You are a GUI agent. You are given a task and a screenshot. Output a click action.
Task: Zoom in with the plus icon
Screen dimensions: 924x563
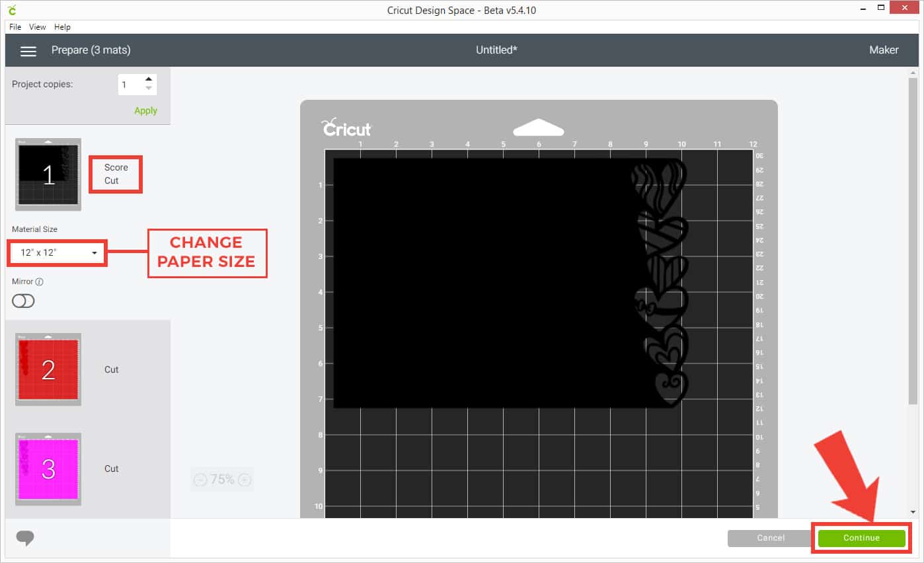point(244,480)
